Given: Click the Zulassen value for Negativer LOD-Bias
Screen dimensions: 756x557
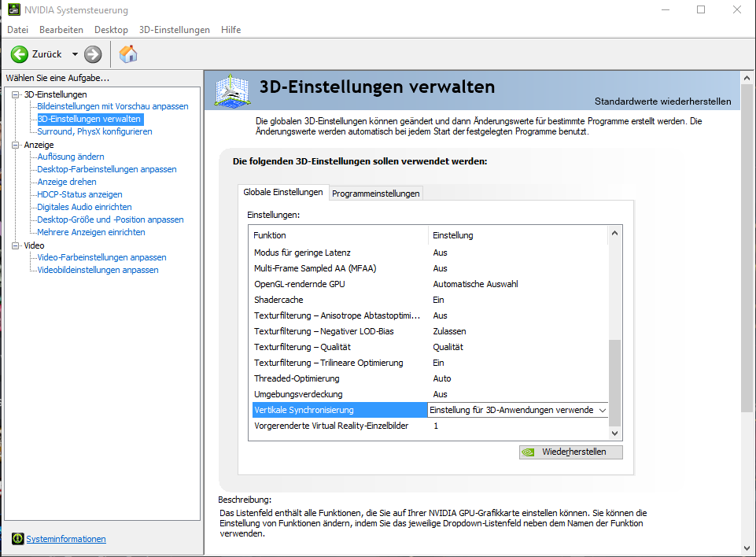Looking at the screenshot, I should click(x=449, y=331).
